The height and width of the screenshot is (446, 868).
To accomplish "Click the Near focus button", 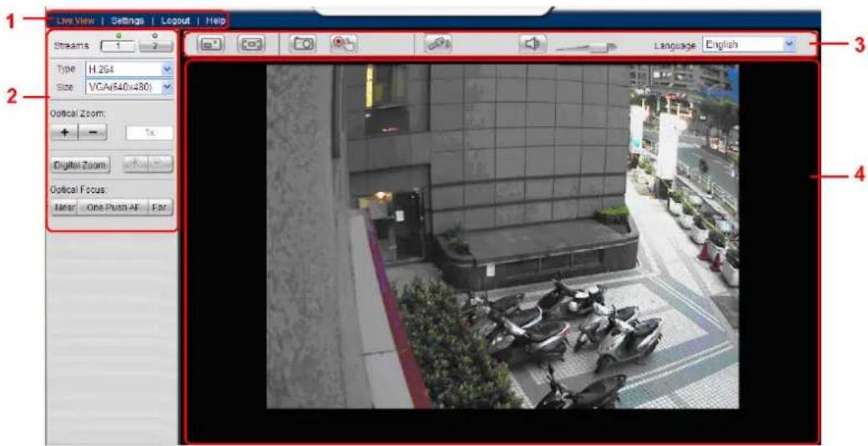I will pyautogui.click(x=64, y=208).
